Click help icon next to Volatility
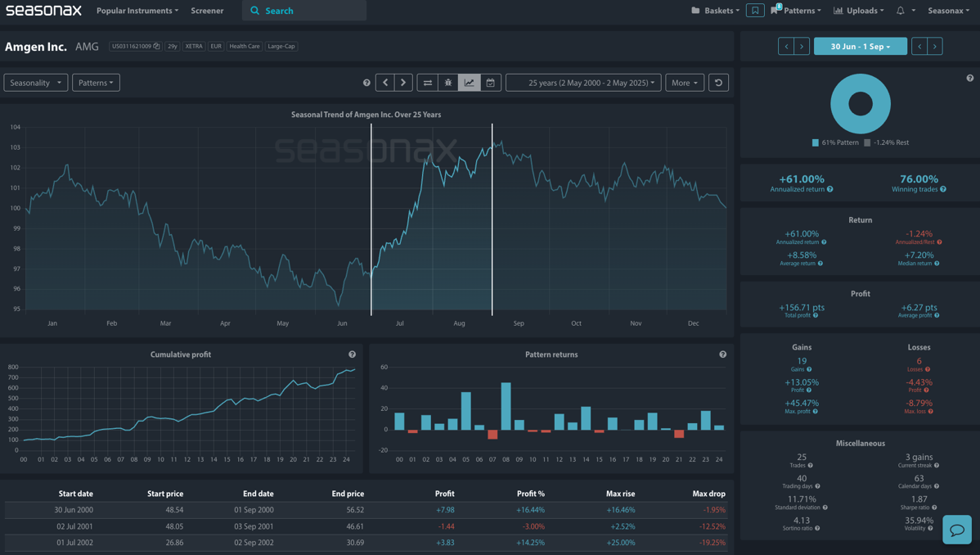 (x=931, y=529)
